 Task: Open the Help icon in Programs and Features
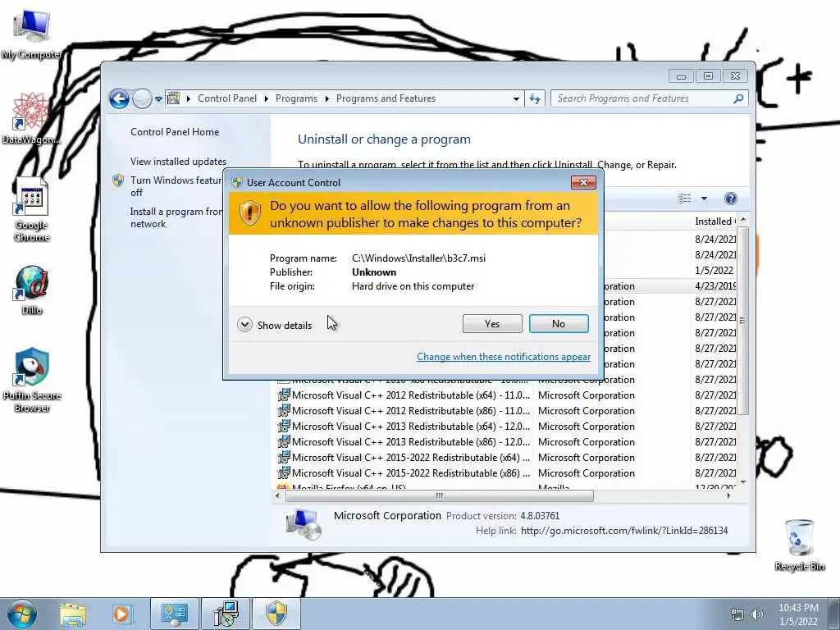[x=731, y=199]
